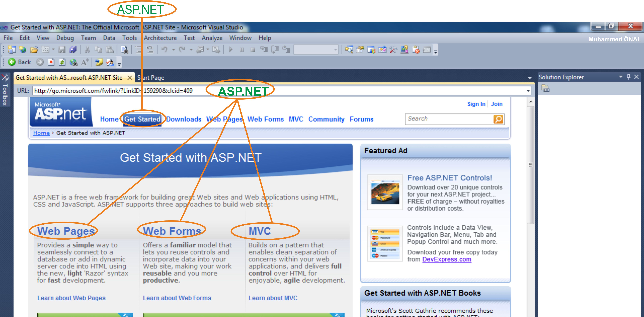This screenshot has width=644, height=317.
Task: Open the Navigate Backward dropdown arrow
Action: pyautogui.click(x=207, y=50)
